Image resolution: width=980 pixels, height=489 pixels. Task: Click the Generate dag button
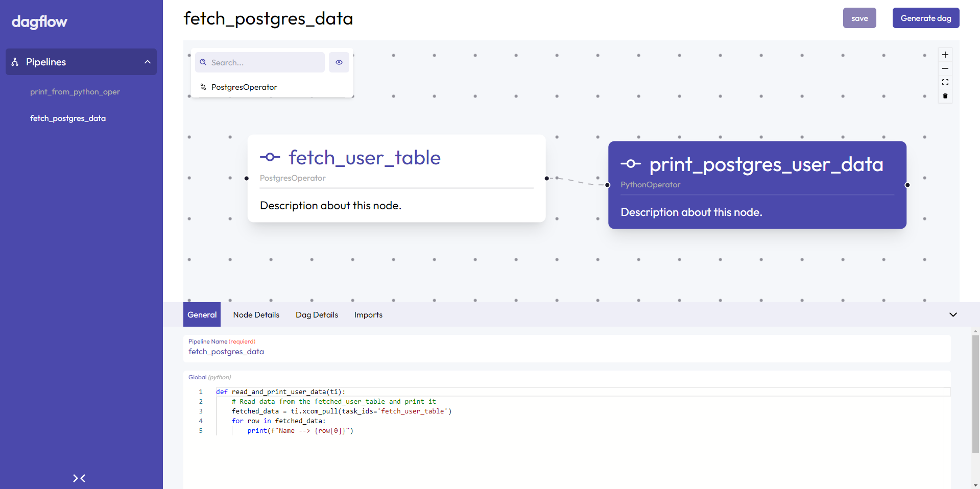[926, 18]
